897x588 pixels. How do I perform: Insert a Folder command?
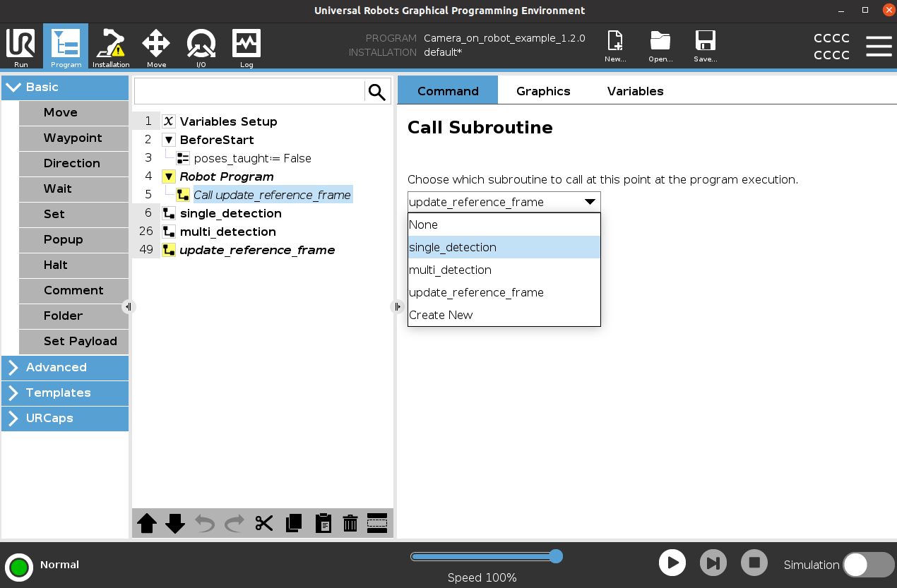[x=73, y=316]
